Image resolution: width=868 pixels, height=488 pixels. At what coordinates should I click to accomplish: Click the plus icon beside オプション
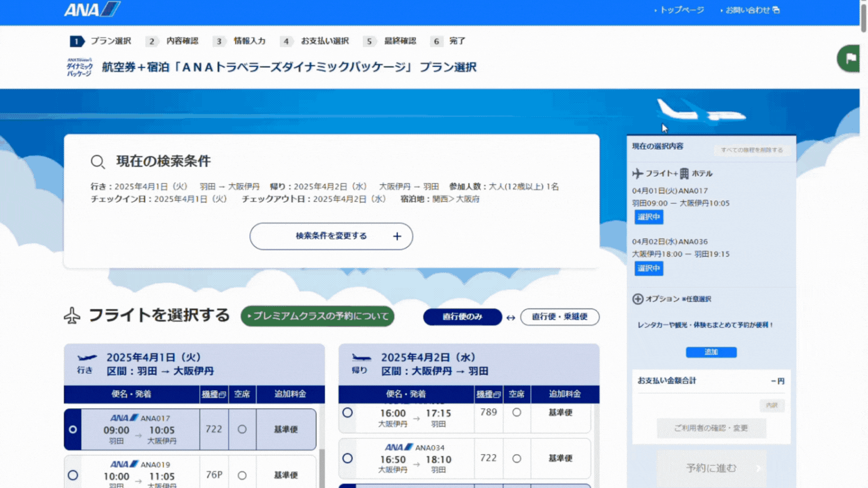coord(637,299)
